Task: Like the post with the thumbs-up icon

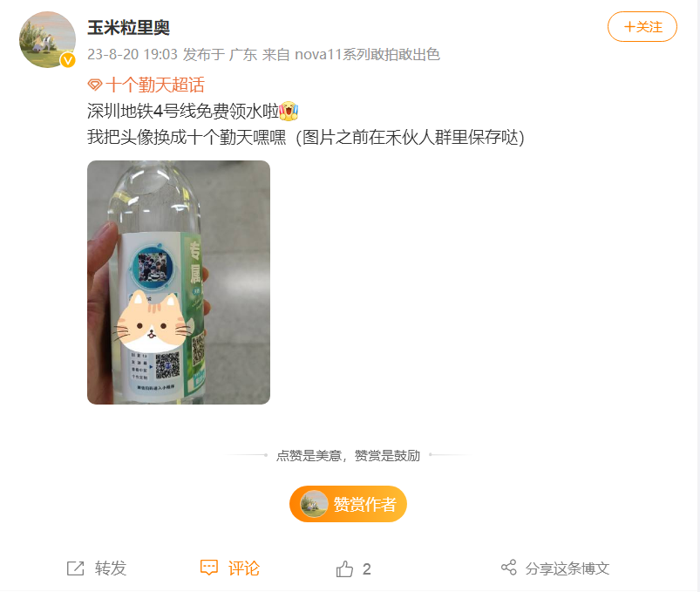Action: 344,568
